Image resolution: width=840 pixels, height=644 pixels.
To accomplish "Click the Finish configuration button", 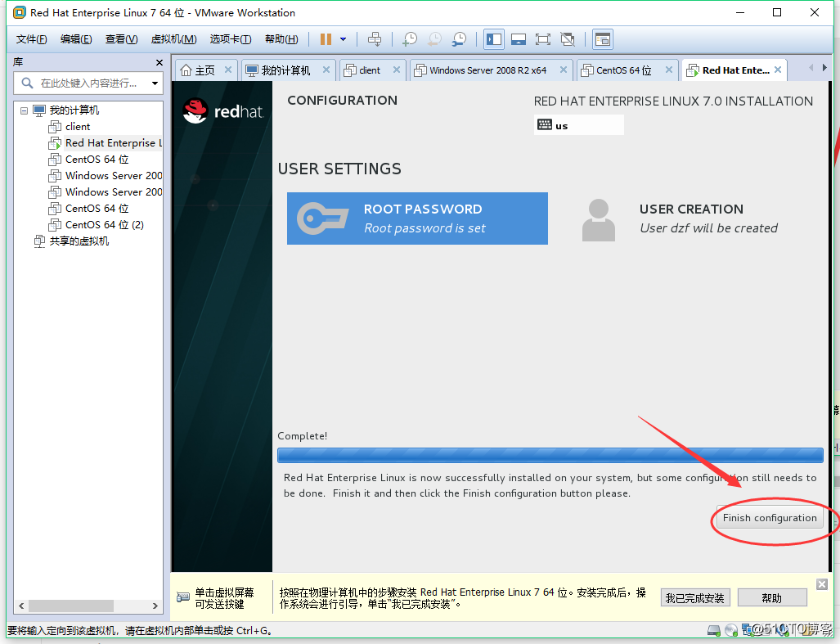I will (770, 518).
